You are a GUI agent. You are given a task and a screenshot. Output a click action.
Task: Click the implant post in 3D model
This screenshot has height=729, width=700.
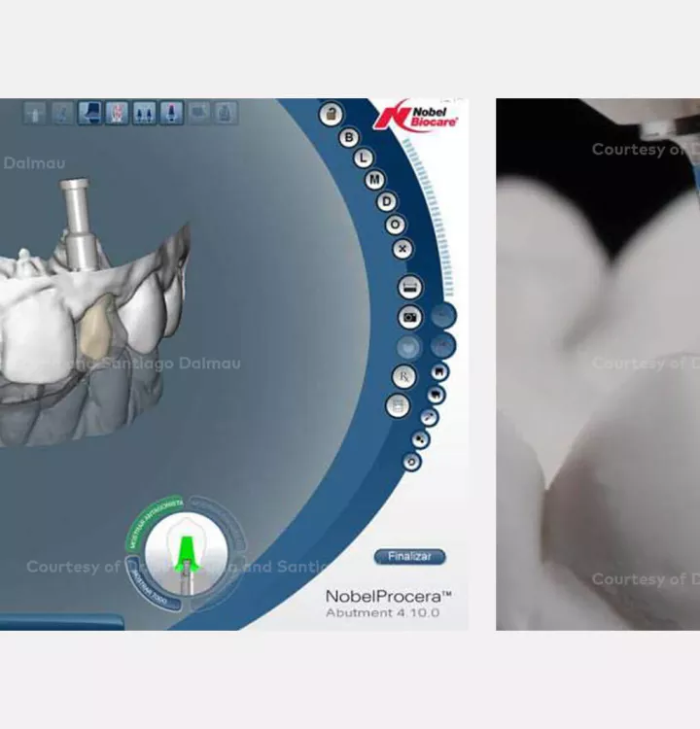pyautogui.click(x=79, y=224)
